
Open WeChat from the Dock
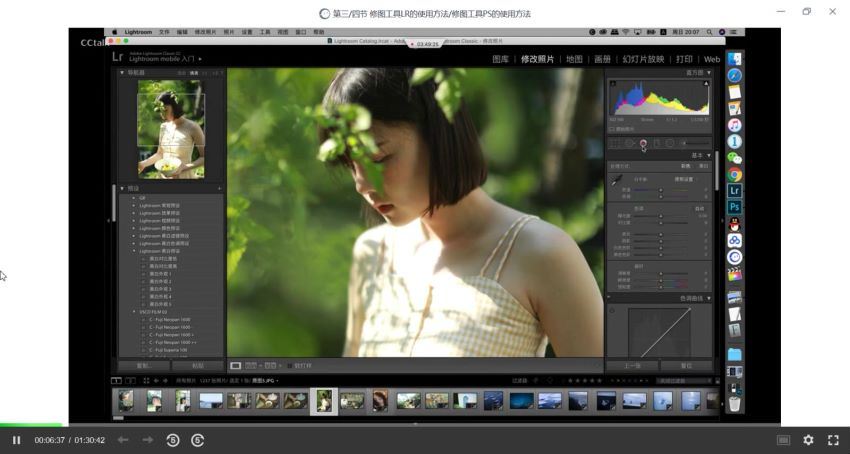(x=735, y=158)
